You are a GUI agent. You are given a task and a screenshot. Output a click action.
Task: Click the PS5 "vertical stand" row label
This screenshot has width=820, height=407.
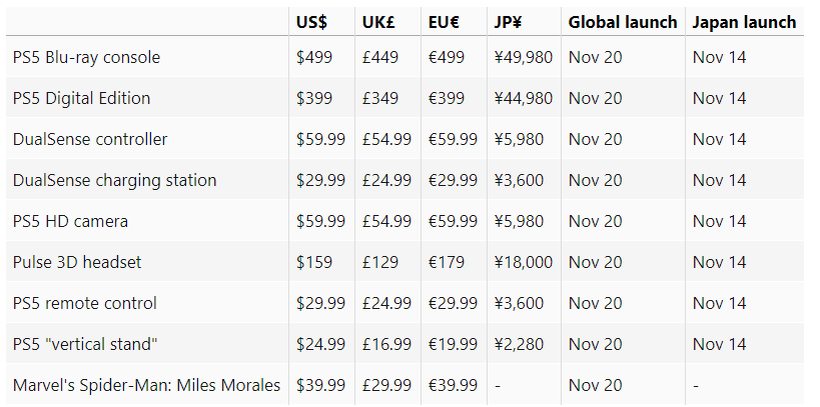(86, 344)
